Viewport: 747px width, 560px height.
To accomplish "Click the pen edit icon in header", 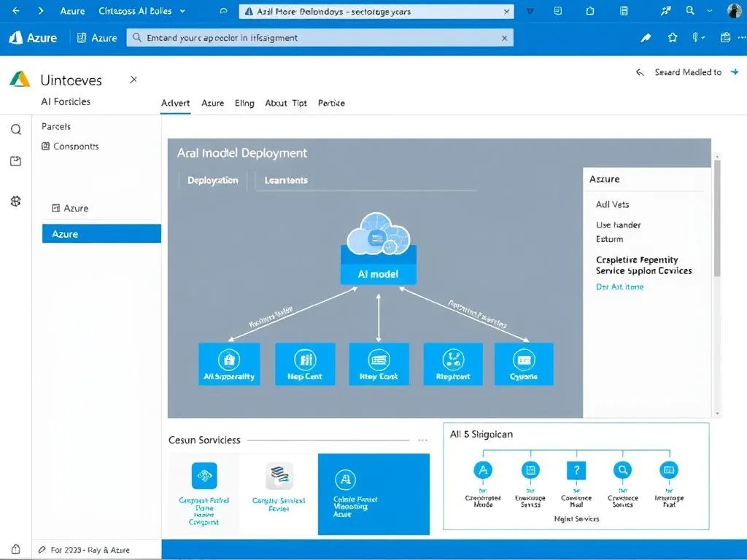I will tap(646, 38).
